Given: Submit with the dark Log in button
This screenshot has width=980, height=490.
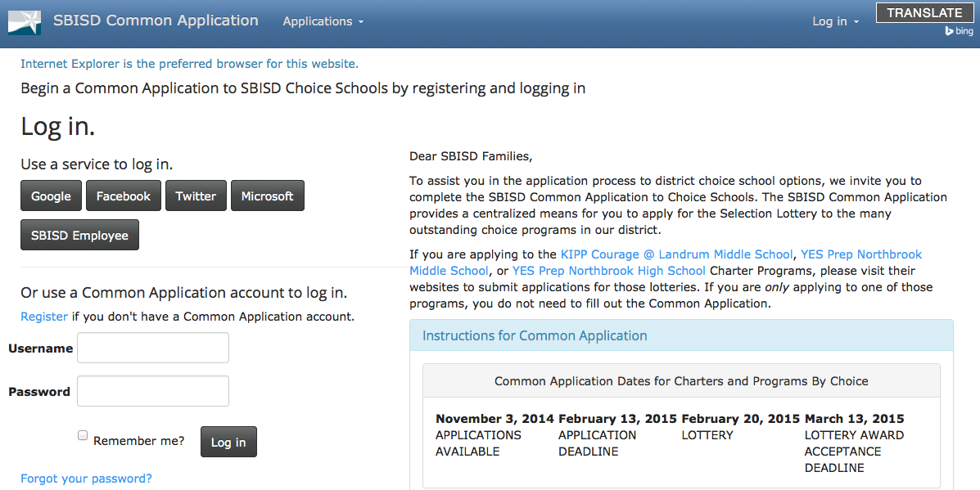Looking at the screenshot, I should click(228, 442).
